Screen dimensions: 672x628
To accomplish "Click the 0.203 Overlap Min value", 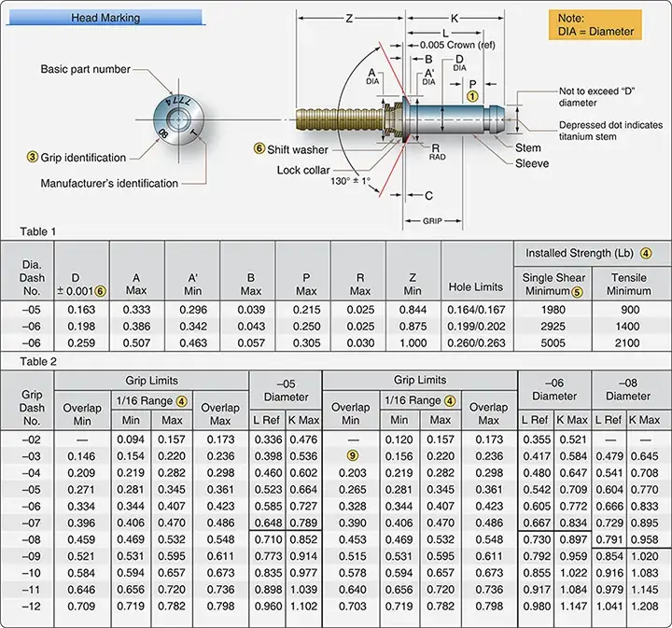I will point(352,473).
